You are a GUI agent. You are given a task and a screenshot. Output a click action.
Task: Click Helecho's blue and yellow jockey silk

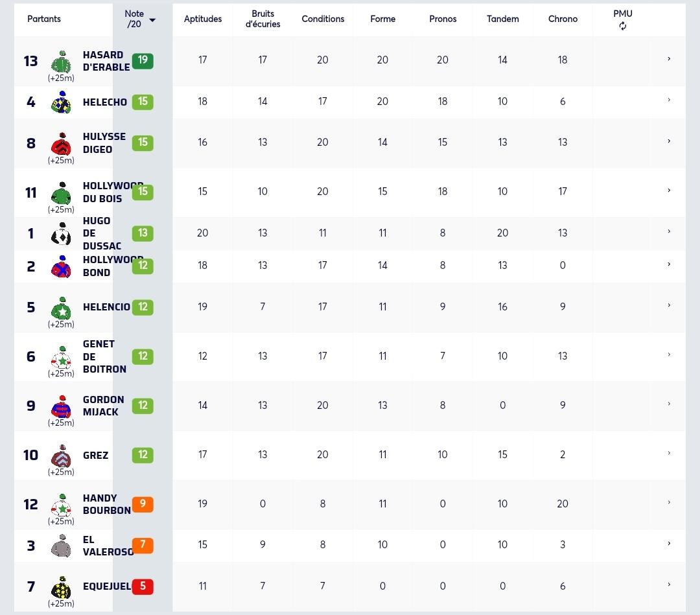tap(62, 102)
